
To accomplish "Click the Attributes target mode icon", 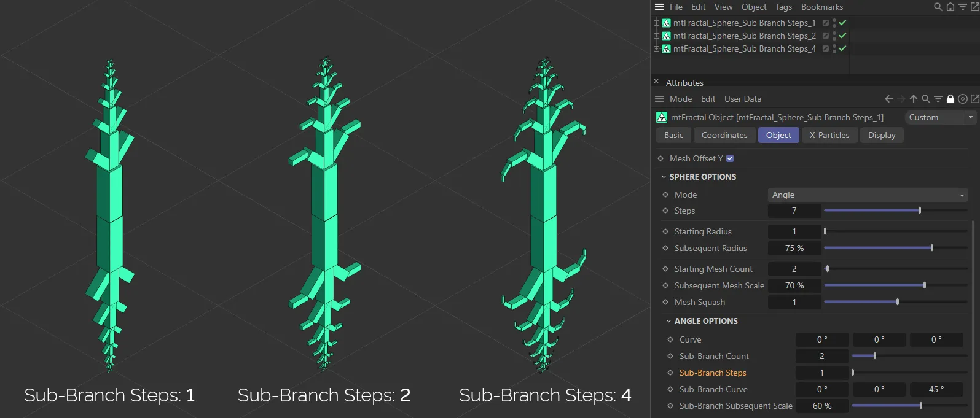I will tap(963, 99).
